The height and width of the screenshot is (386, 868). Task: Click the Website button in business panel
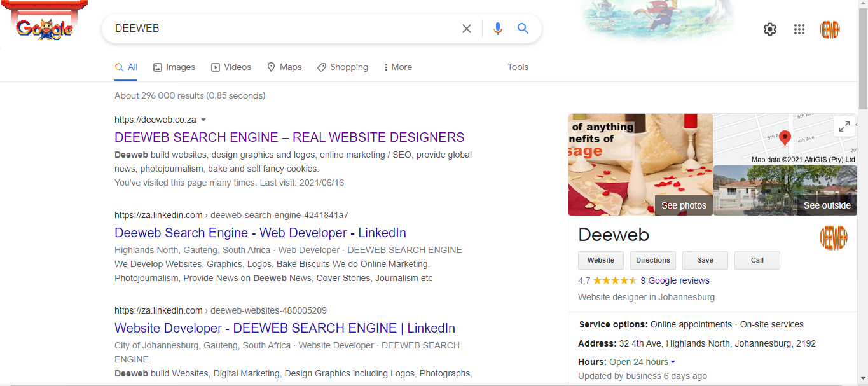601,260
